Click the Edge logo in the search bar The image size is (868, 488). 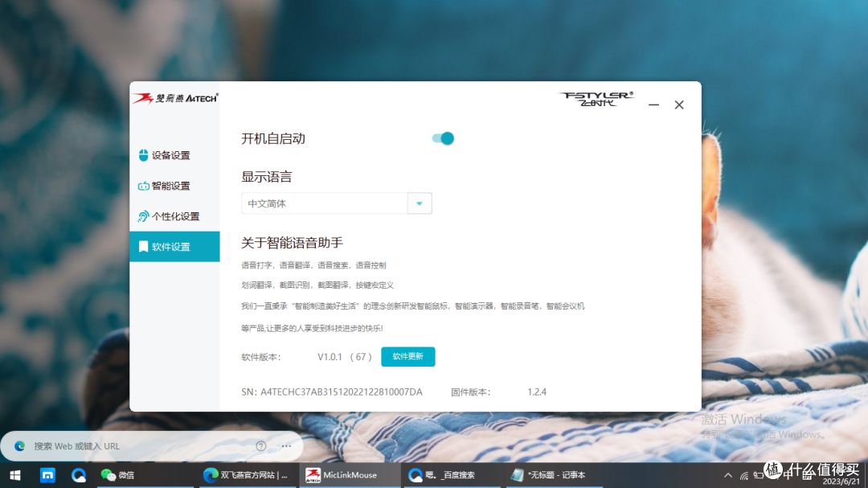click(x=19, y=446)
